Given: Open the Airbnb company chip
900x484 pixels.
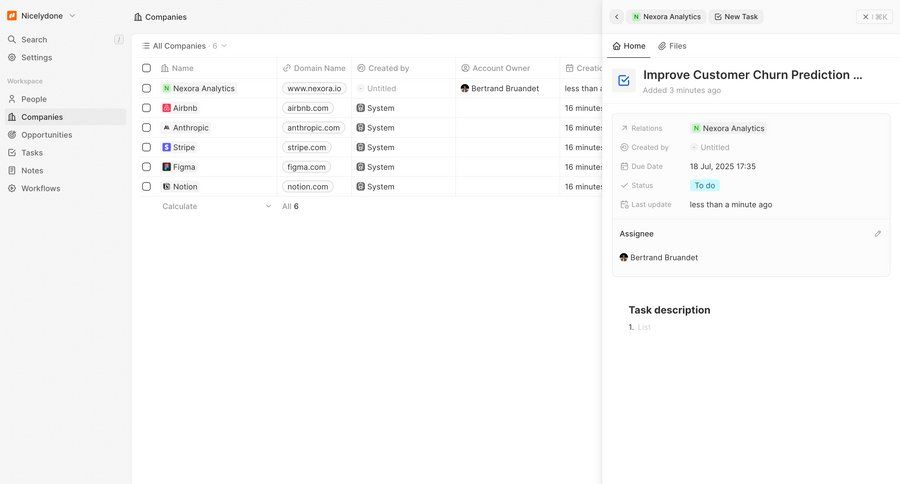Looking at the screenshot, I should click(180, 108).
